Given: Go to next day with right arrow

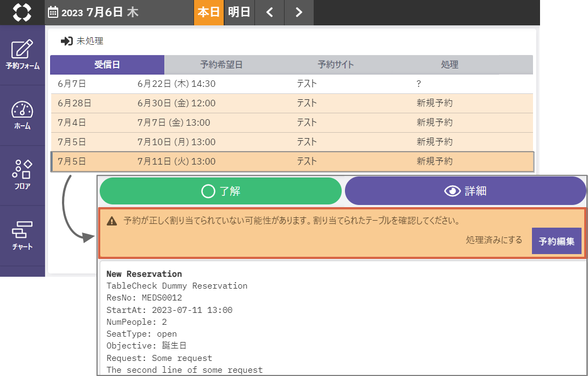Looking at the screenshot, I should 299,12.
